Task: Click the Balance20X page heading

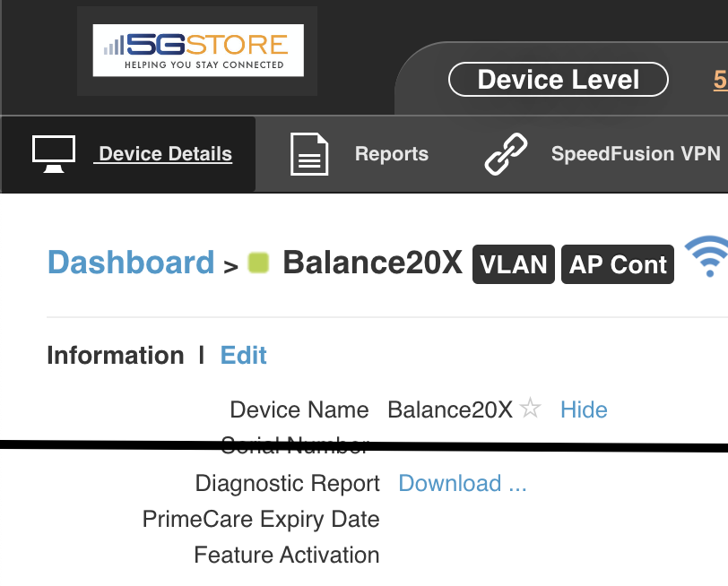Action: [x=372, y=263]
